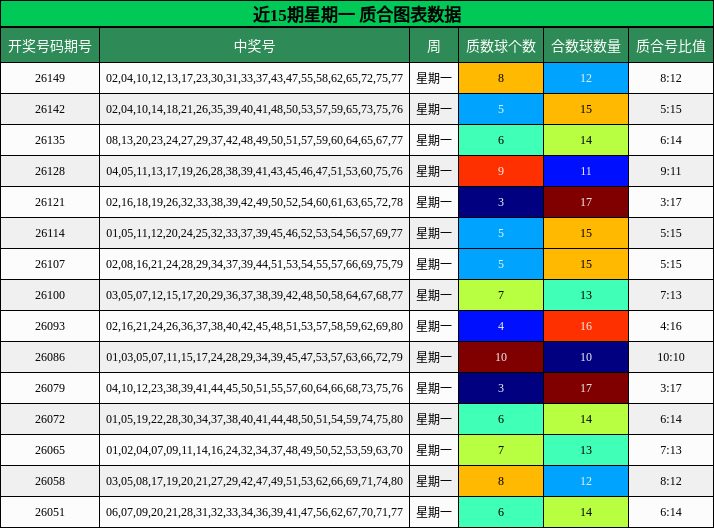714x528 pixels.
Task: Select winning numbers starting 01,02,04,07
Action: coord(255,449)
